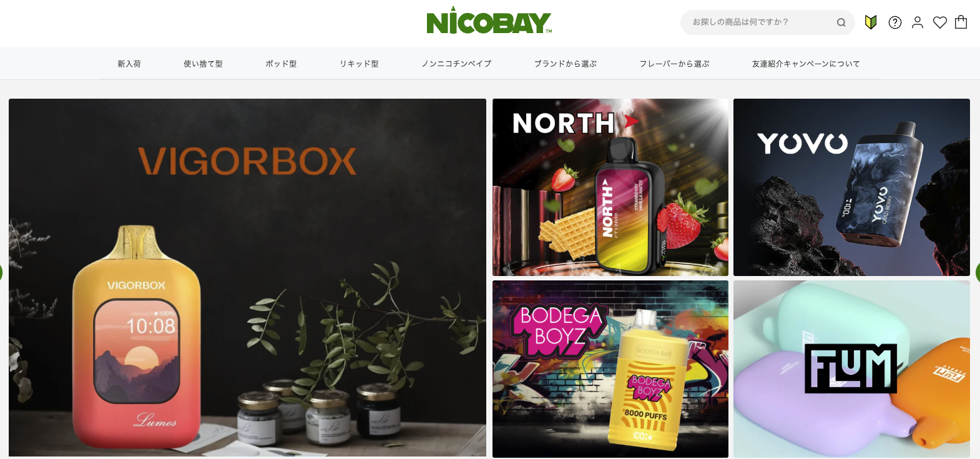
Task: Open the help question mark icon
Action: click(895, 22)
